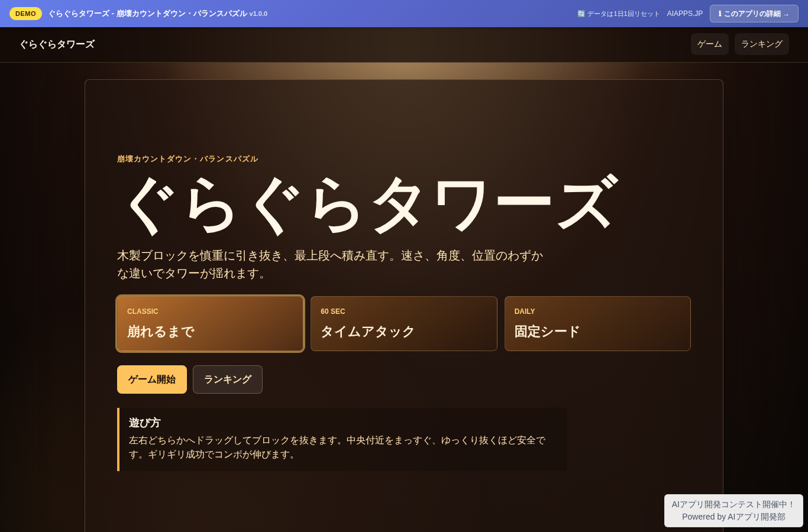Click the info icon in このアプリの詳細 button

[x=720, y=14]
